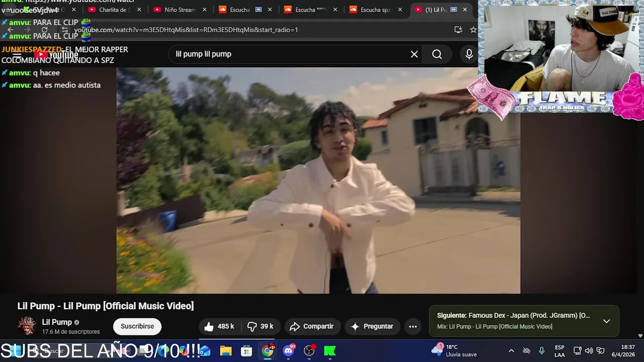Close the 'Charlita de S' tab

[139, 10]
